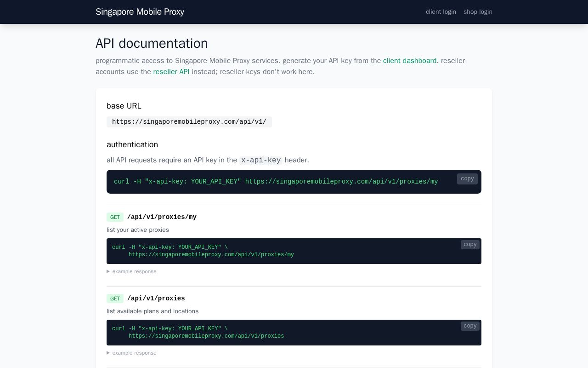588x368 pixels.
Task: Click the /api/v1/proxies endpoint heading
Action: tap(156, 299)
